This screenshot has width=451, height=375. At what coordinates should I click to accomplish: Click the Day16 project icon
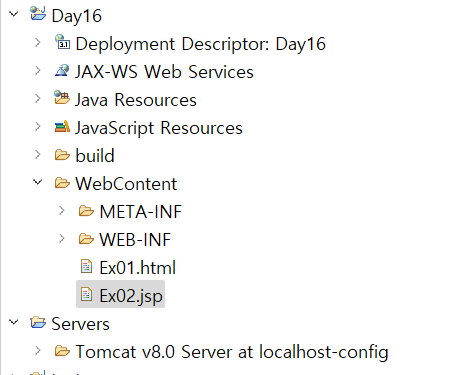(38, 14)
